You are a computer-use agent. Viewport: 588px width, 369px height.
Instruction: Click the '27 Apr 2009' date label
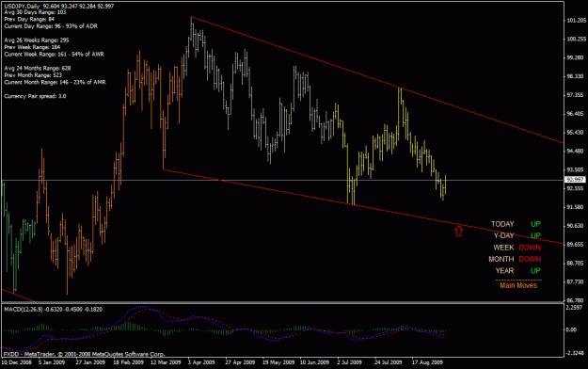240,362
